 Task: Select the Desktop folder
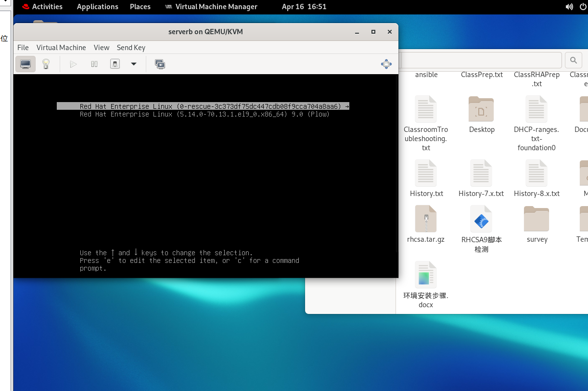(482, 115)
